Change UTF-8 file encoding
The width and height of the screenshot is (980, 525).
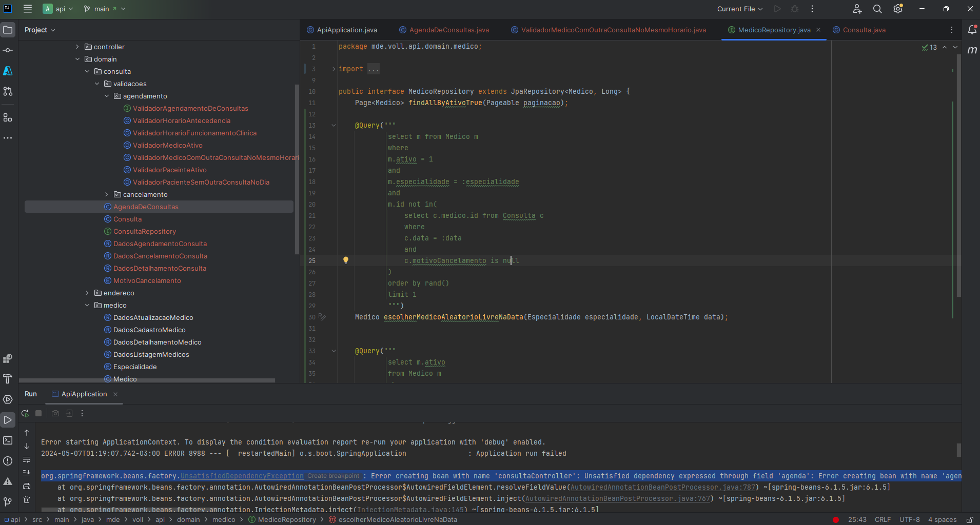[909, 519]
